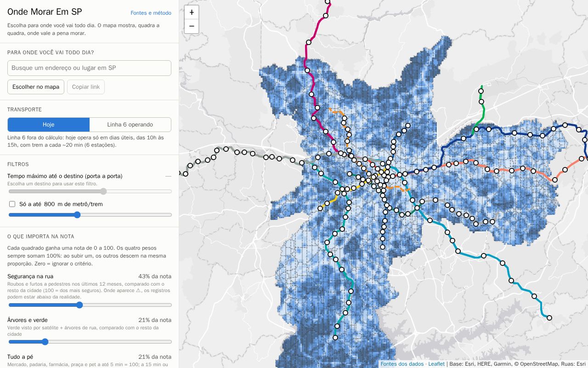Image resolution: width=588 pixels, height=368 pixels.
Task: Open the Fontes dos dados link
Action: coord(402,364)
